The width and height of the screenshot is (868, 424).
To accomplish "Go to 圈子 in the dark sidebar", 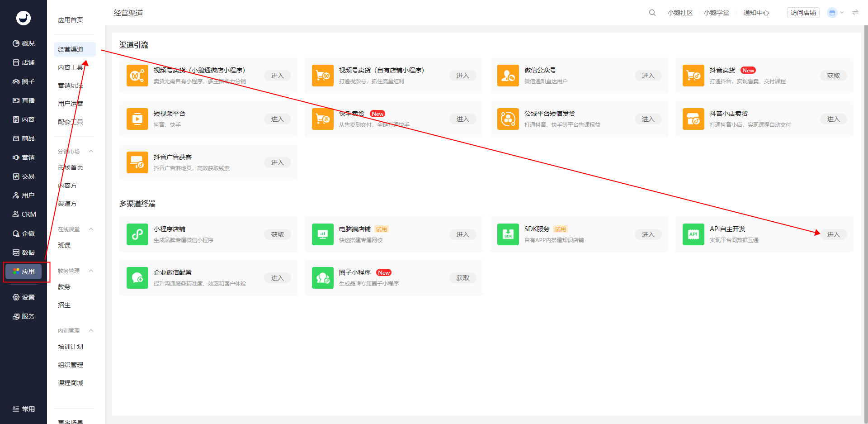I will coord(24,81).
